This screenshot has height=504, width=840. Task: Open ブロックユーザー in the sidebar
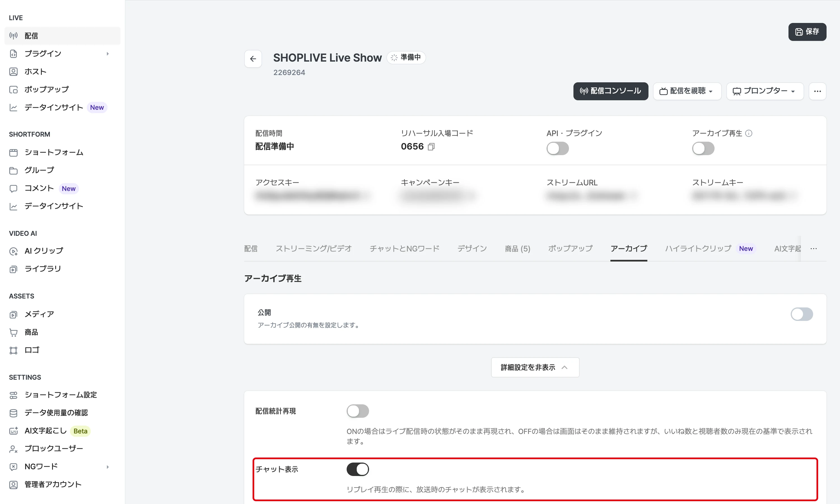(62, 449)
